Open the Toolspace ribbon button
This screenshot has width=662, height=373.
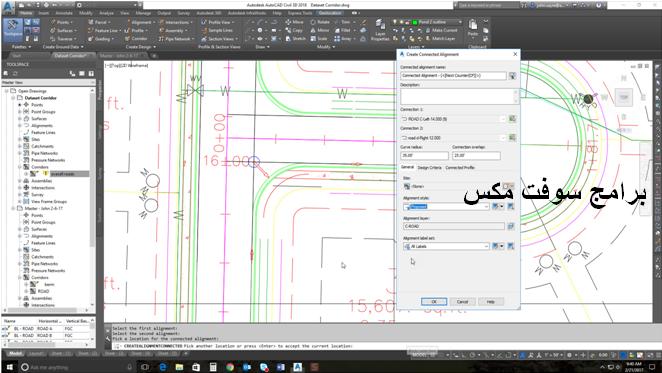[13, 29]
